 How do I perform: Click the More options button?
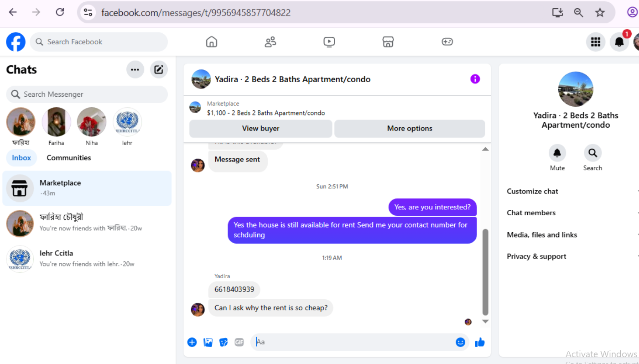click(410, 129)
